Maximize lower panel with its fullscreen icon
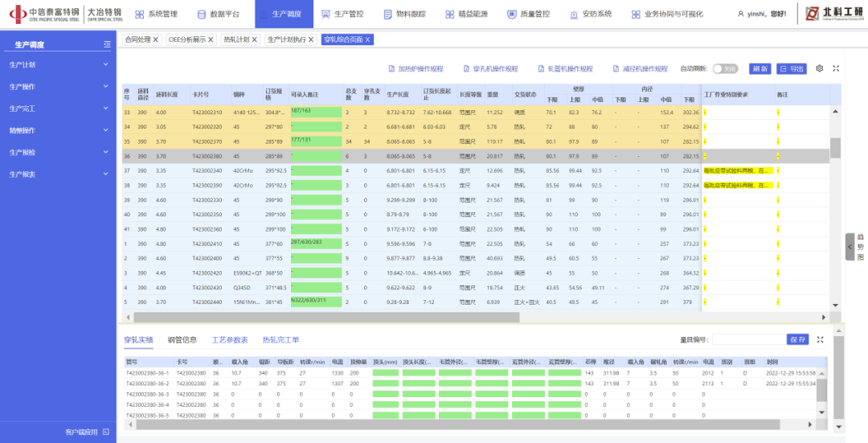This screenshot has height=443, width=868. 821,339
